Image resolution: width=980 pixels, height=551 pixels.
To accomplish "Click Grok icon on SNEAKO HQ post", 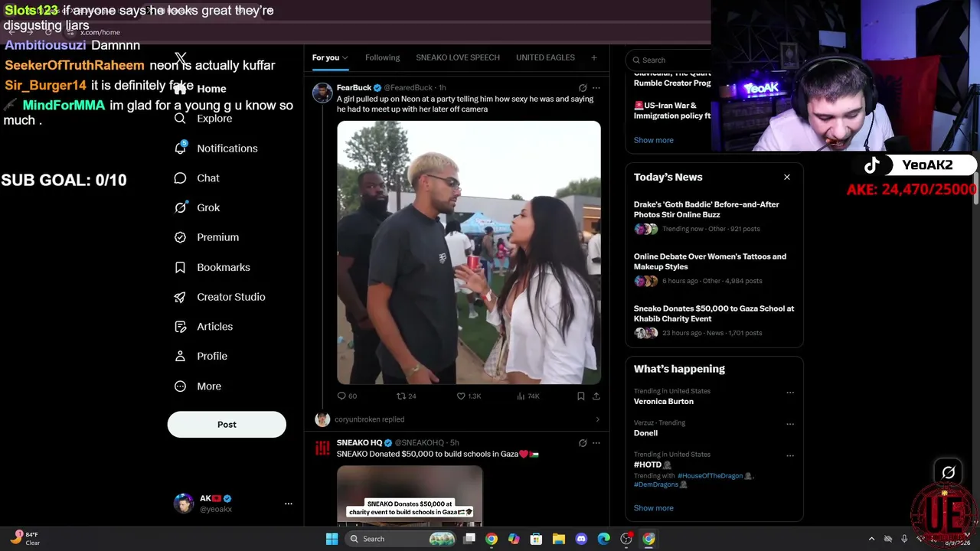I will point(583,443).
